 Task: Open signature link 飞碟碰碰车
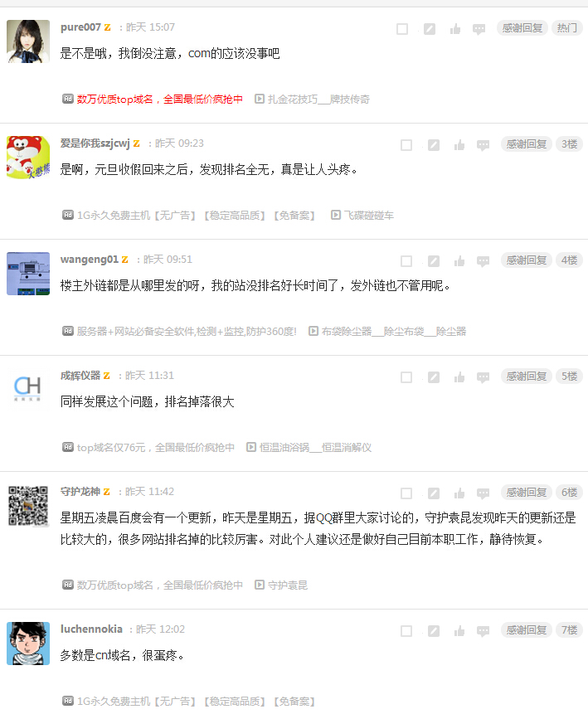point(369,215)
